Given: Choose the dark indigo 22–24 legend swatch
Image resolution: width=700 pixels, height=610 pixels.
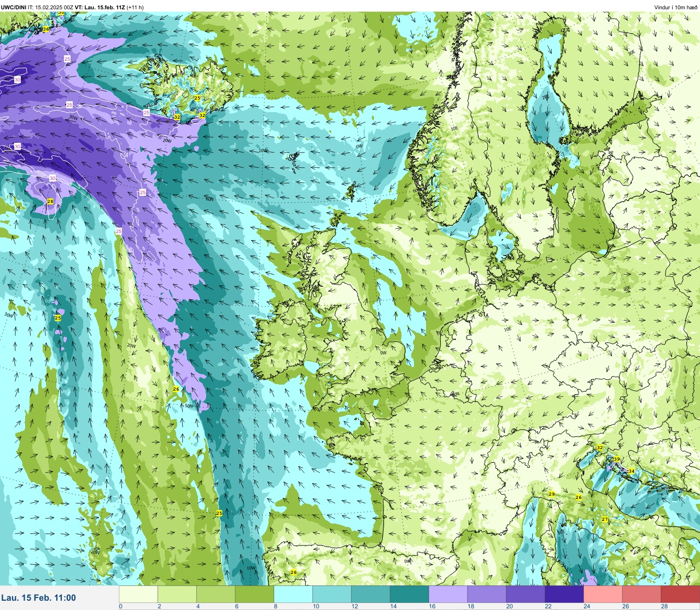Looking at the screenshot, I should point(564,594).
